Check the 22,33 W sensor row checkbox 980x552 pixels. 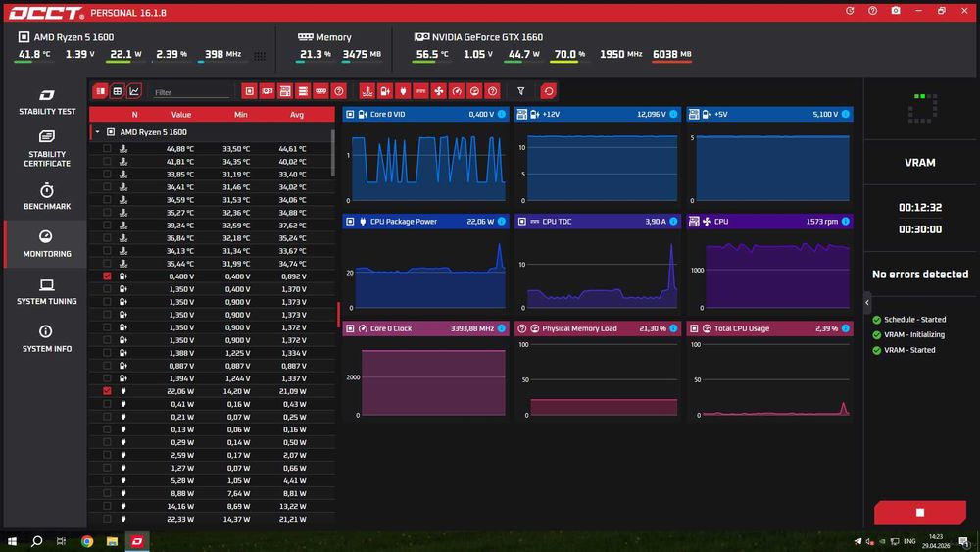(107, 519)
